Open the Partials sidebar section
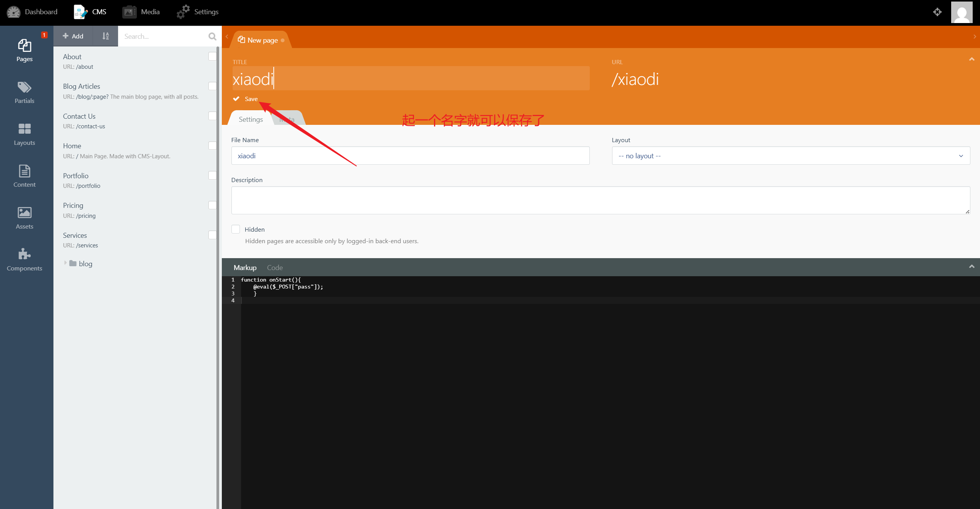Screen dimensions: 980x509 point(24,92)
